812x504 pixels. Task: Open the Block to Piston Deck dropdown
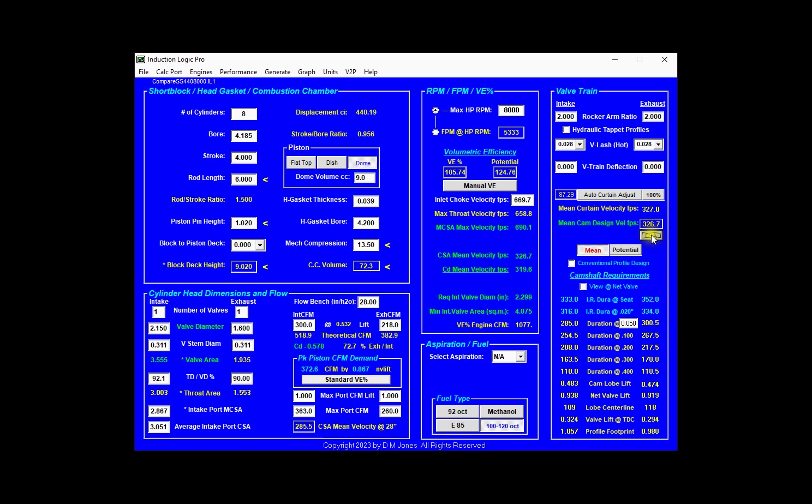[x=260, y=245]
